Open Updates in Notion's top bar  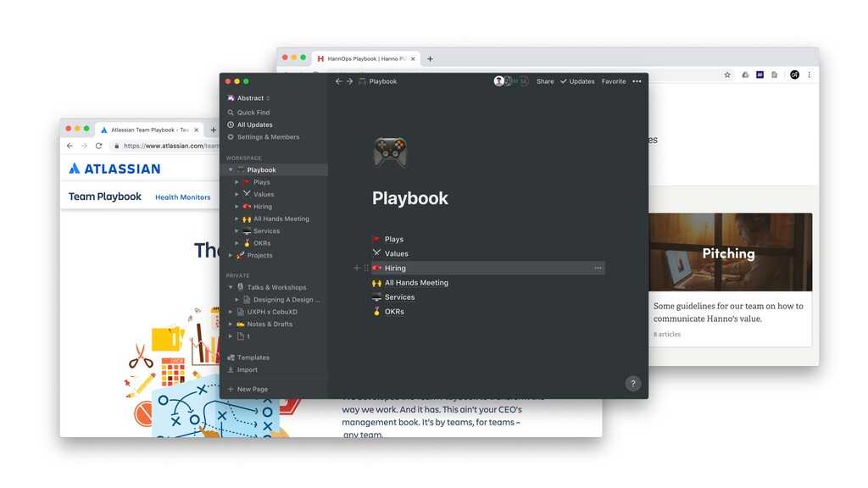(x=577, y=81)
